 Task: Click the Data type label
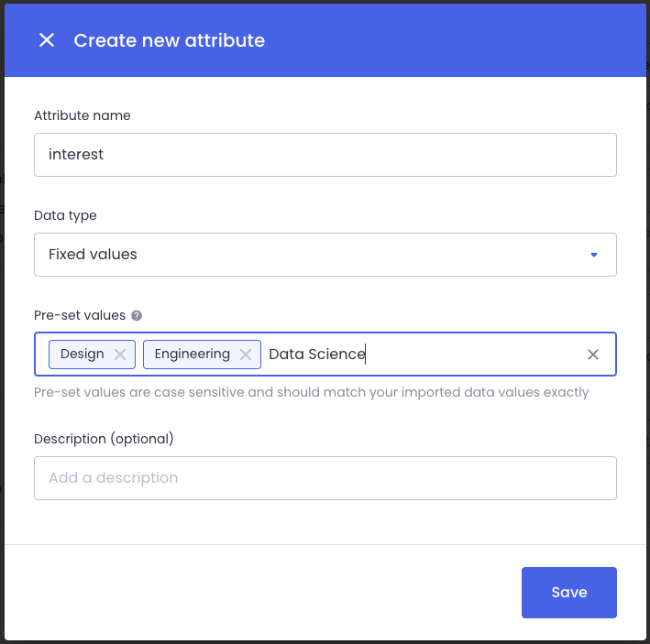[65, 215]
